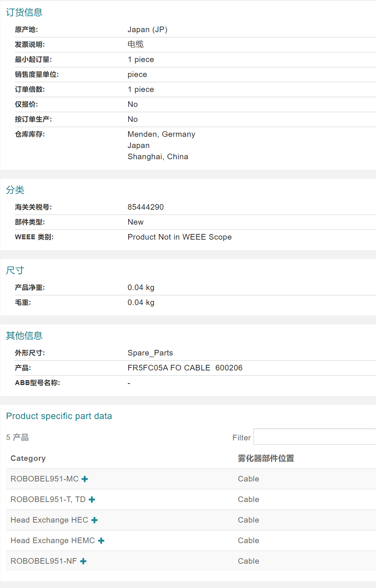Click the customs tariff number 85444290
The image size is (376, 588).
click(146, 207)
